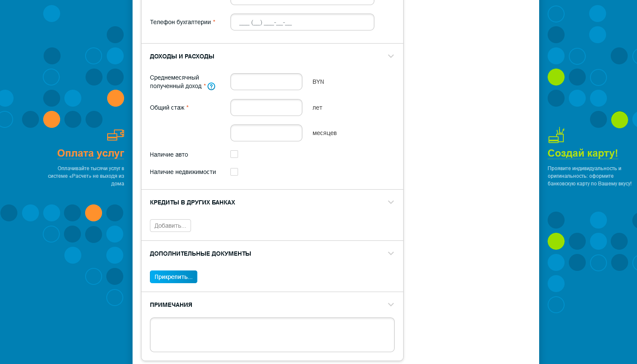Check the Наличие авто checkbox

pos(234,154)
